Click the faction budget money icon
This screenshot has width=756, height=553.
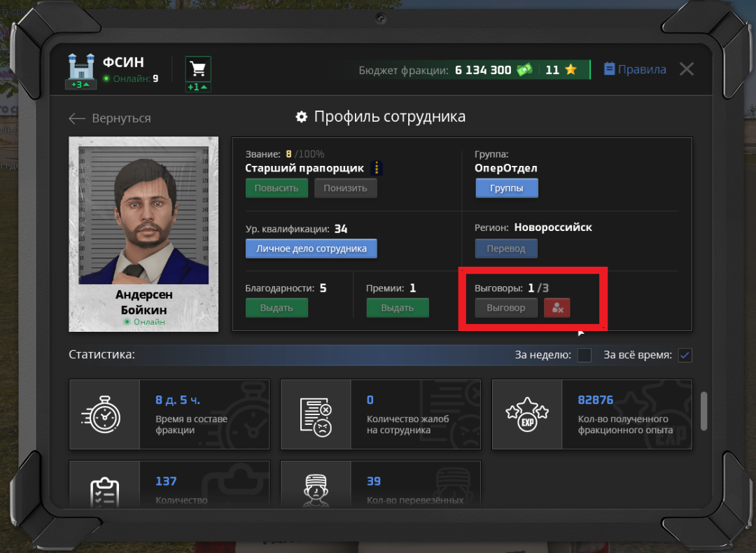pyautogui.click(x=524, y=70)
